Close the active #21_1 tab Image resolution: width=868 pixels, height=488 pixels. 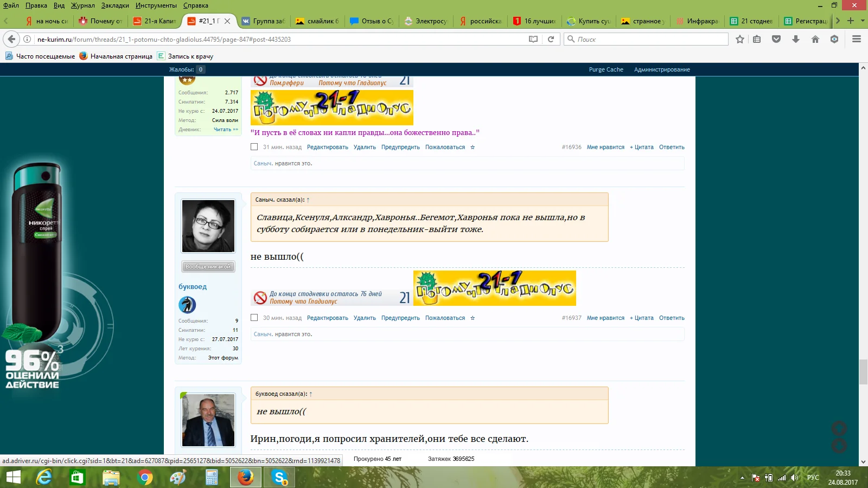coord(227,21)
